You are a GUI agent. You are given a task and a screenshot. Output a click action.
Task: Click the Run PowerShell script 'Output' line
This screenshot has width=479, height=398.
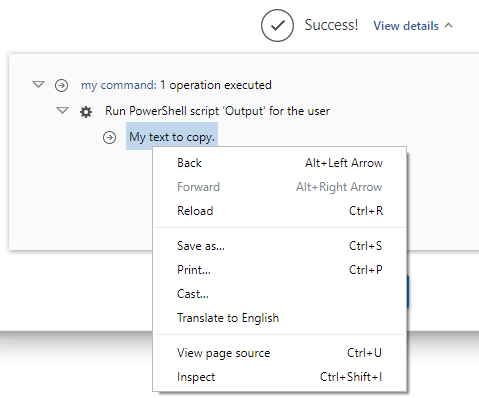coord(217,111)
